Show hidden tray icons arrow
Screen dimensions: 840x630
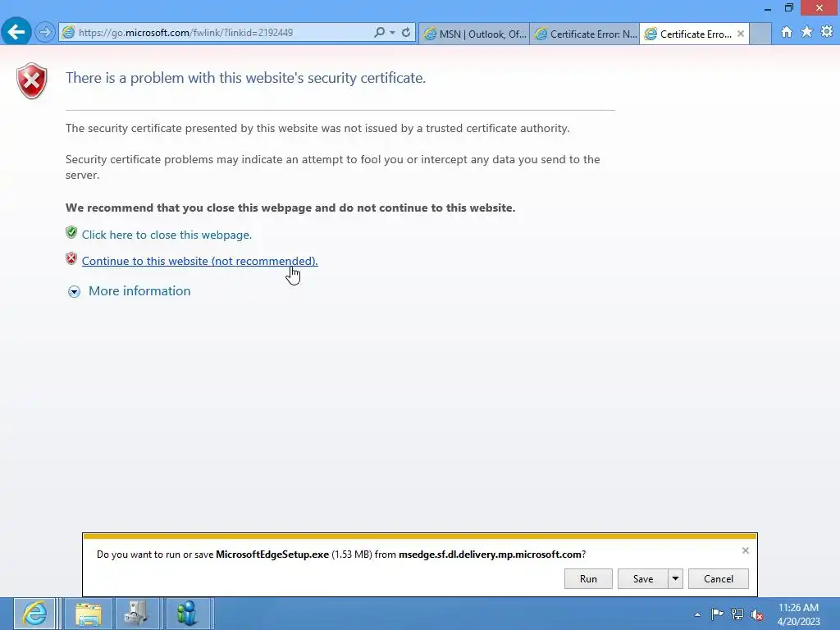[697, 614]
